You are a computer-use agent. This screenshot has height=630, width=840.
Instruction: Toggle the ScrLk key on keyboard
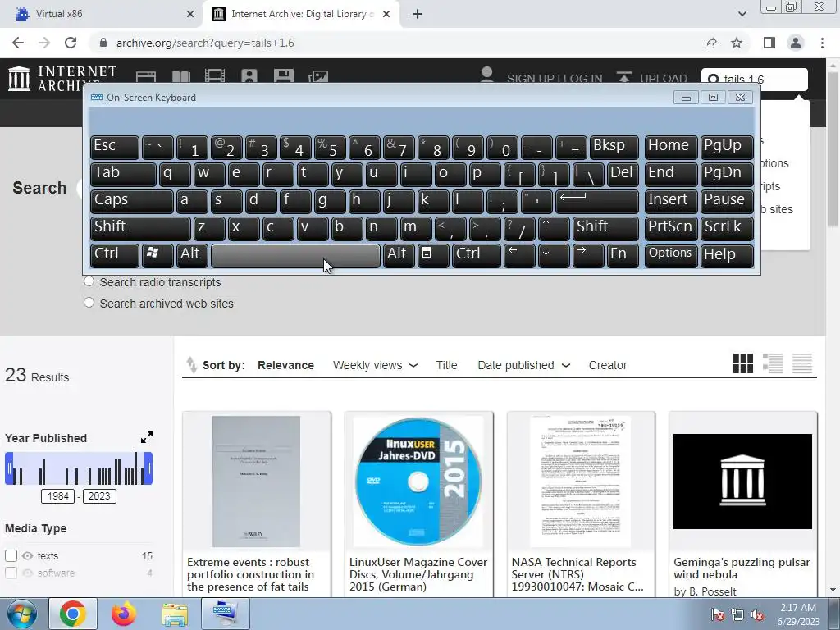(727, 228)
